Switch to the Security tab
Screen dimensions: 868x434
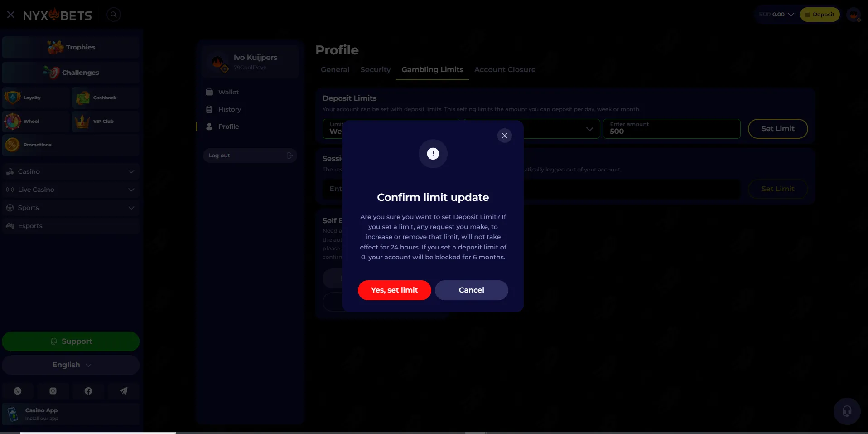coord(375,70)
